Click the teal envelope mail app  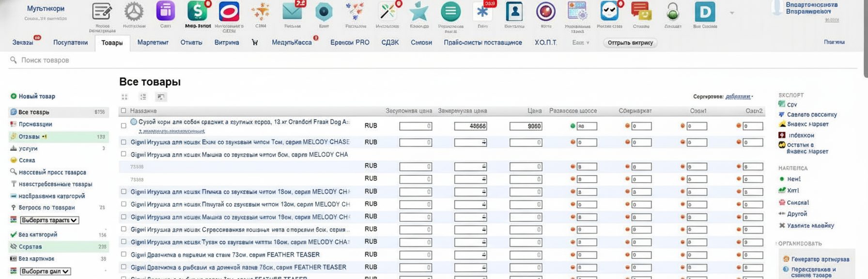pos(292,12)
